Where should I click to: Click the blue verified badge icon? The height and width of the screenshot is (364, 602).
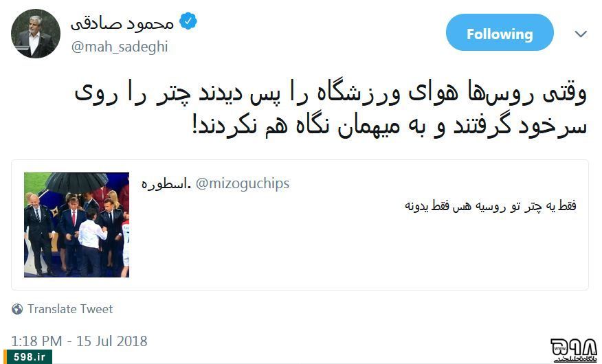tap(188, 21)
